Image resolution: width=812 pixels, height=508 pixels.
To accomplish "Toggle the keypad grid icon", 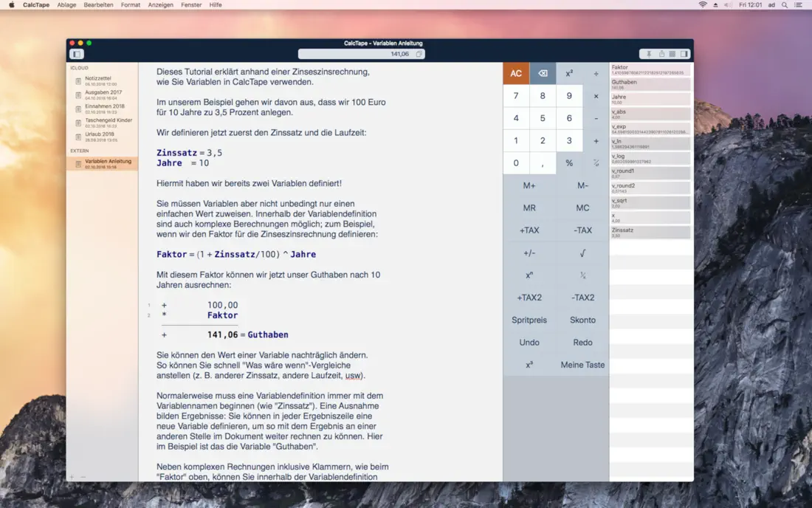I will coord(672,54).
